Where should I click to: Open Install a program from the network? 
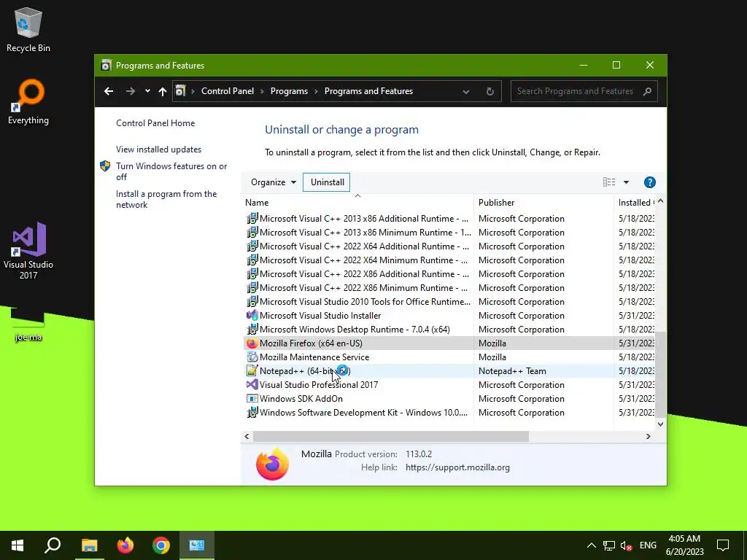(166, 199)
